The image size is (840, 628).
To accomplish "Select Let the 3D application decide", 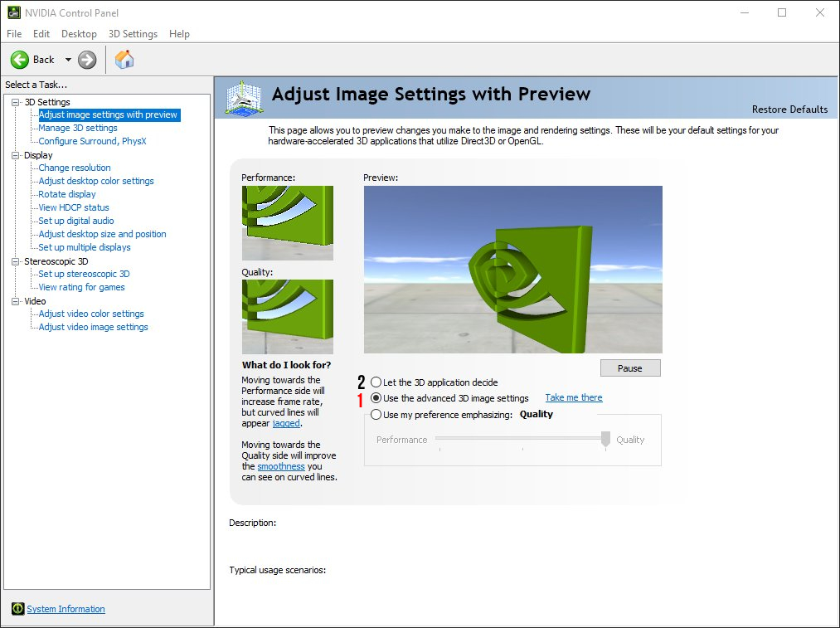I will [x=376, y=382].
